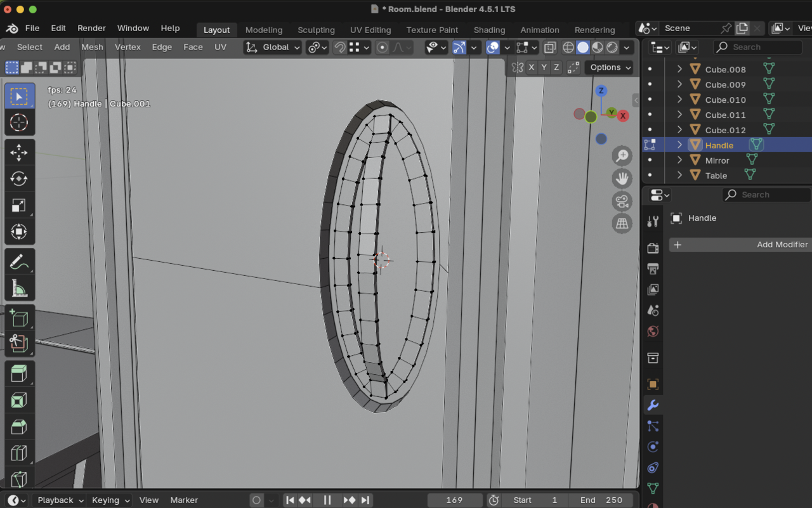The width and height of the screenshot is (812, 508).
Task: Expand the Mirror object in outliner
Action: coord(679,160)
